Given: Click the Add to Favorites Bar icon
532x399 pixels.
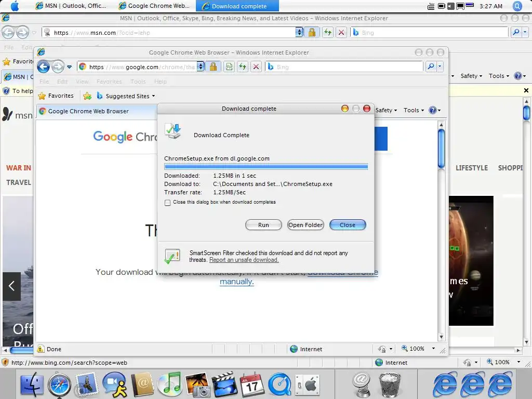Looking at the screenshot, I should [87, 96].
